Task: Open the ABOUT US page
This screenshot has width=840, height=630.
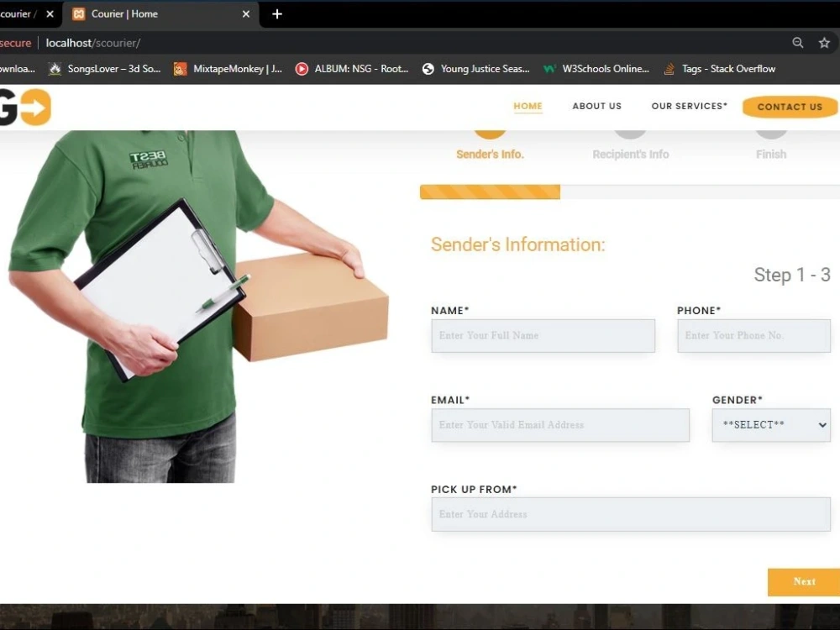Action: 596,106
